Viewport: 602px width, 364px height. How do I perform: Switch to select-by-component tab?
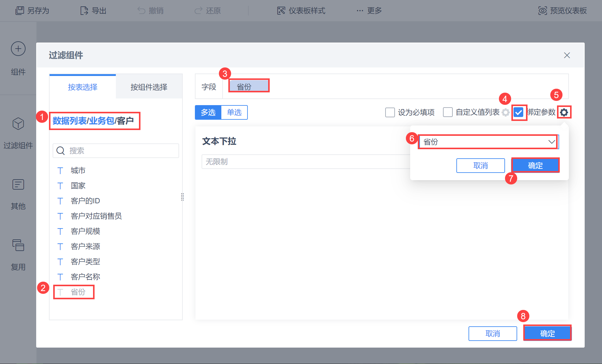pyautogui.click(x=149, y=87)
